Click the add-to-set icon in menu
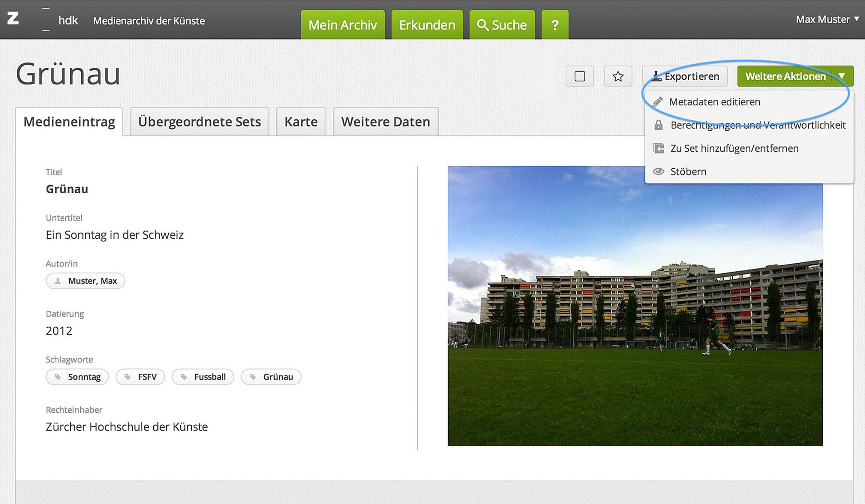The height and width of the screenshot is (504, 865). pos(658,148)
